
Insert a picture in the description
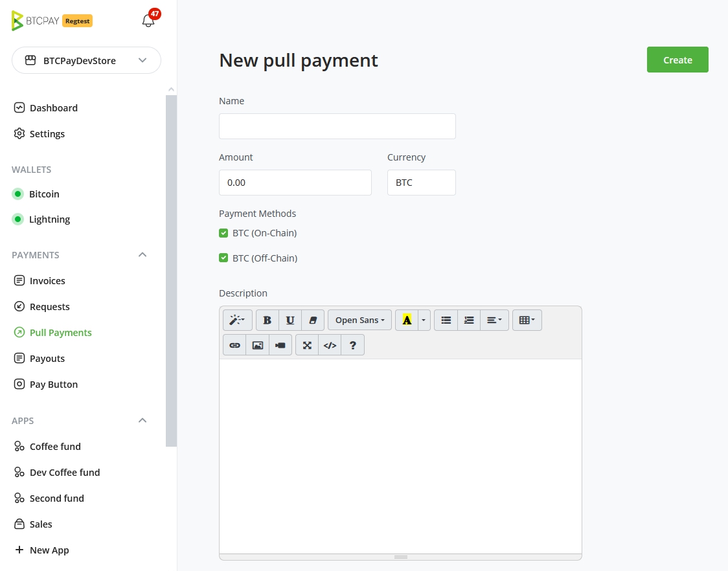coord(258,345)
